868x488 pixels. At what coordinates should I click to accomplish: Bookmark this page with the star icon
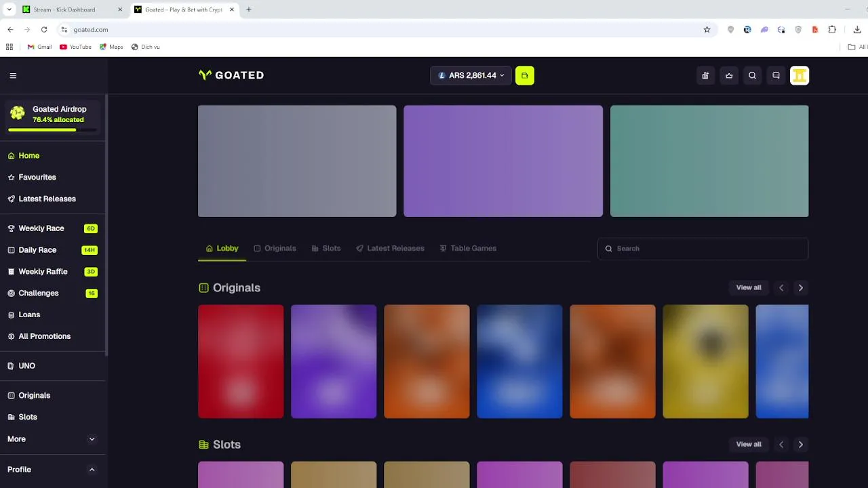click(x=707, y=30)
